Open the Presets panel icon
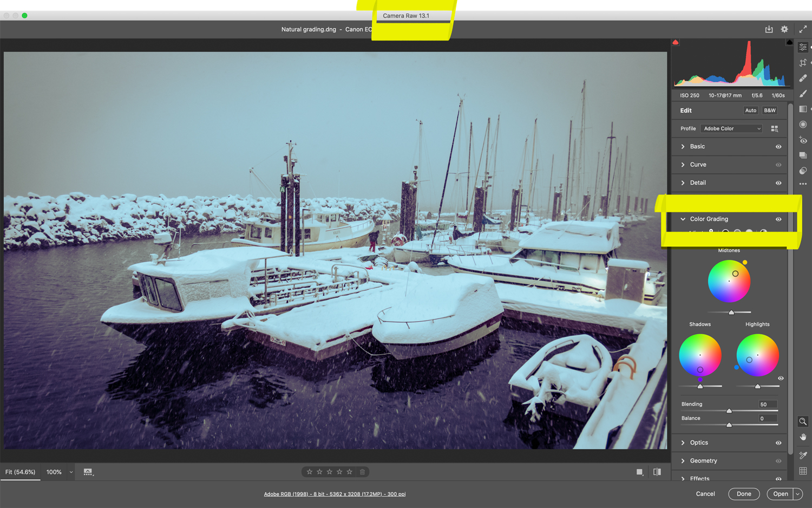The image size is (812, 508). click(803, 155)
